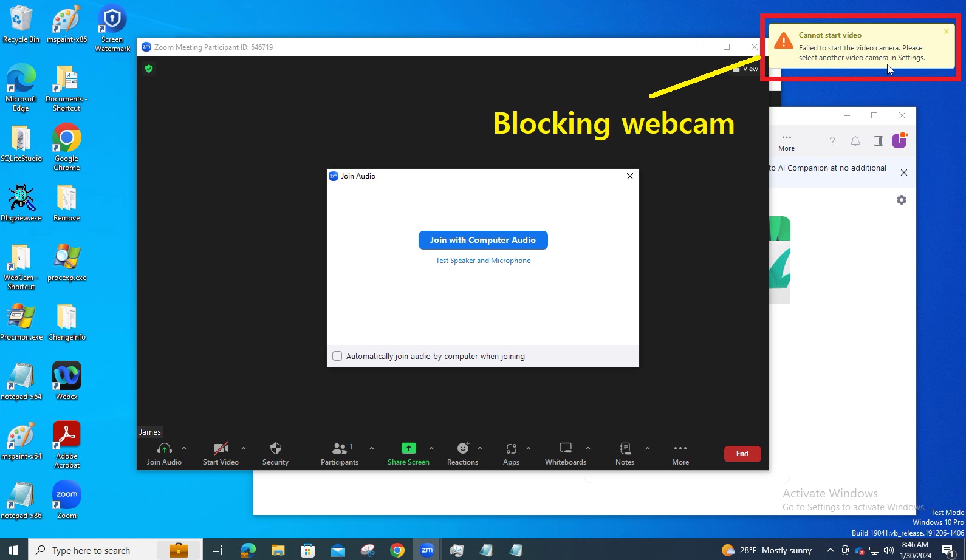Click Test Speaker and Microphone link
This screenshot has height=560, width=966.
[x=483, y=261]
